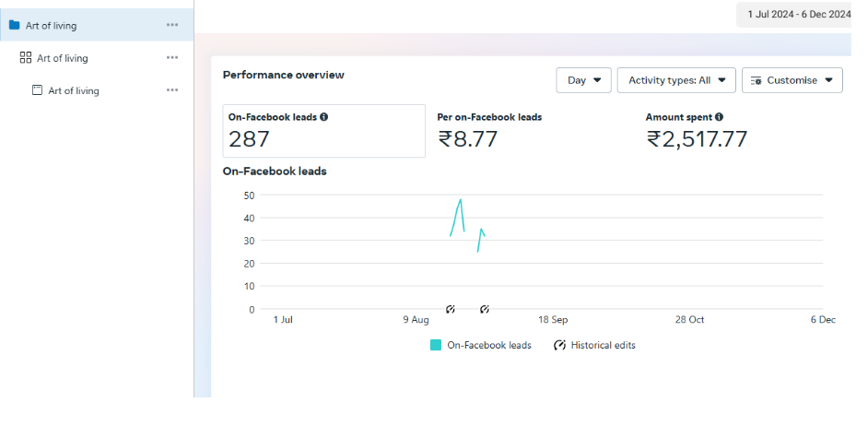Image resolution: width=868 pixels, height=438 pixels.
Task: Open more options for the ad row
Action: [172, 90]
